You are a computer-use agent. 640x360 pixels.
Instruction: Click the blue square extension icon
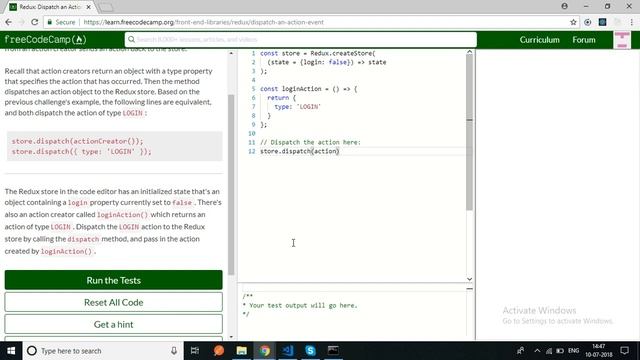(602, 22)
